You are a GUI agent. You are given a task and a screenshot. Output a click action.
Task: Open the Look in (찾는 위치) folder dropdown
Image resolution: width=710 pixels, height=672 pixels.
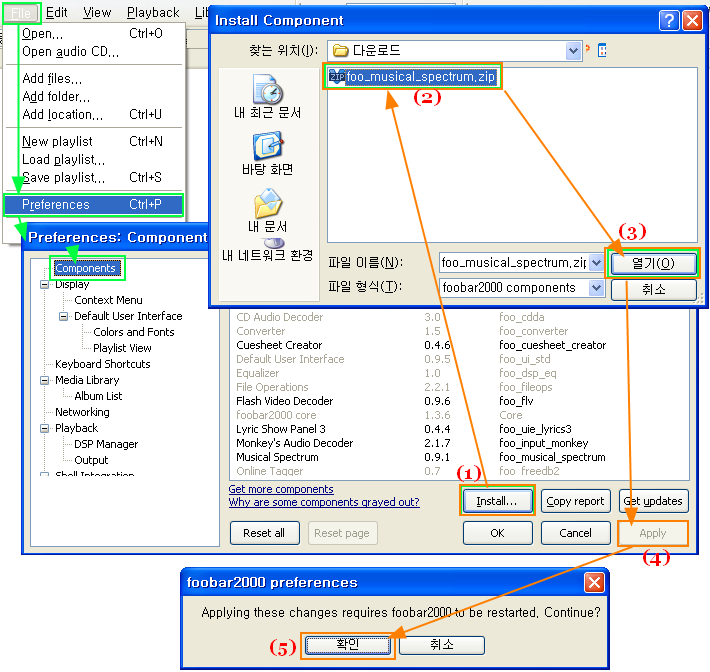coord(572,50)
